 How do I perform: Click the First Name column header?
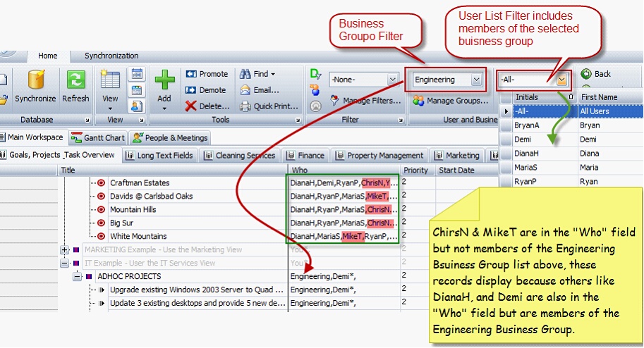(610, 97)
